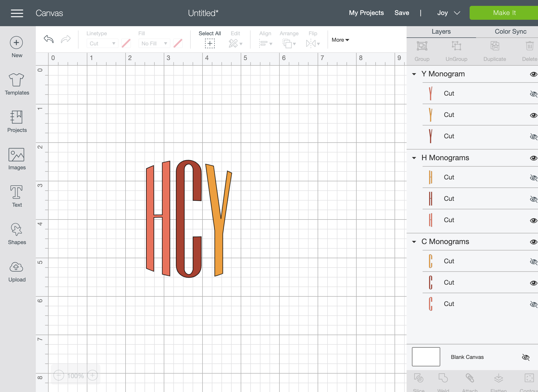Show the Blank Canvas layer
Viewport: 538px width, 392px height.
(526, 357)
